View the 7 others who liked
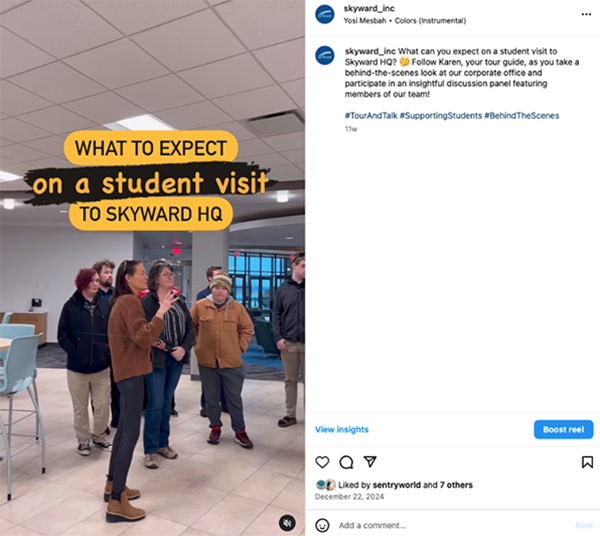Screen dimensions: 600x536 click(456, 485)
